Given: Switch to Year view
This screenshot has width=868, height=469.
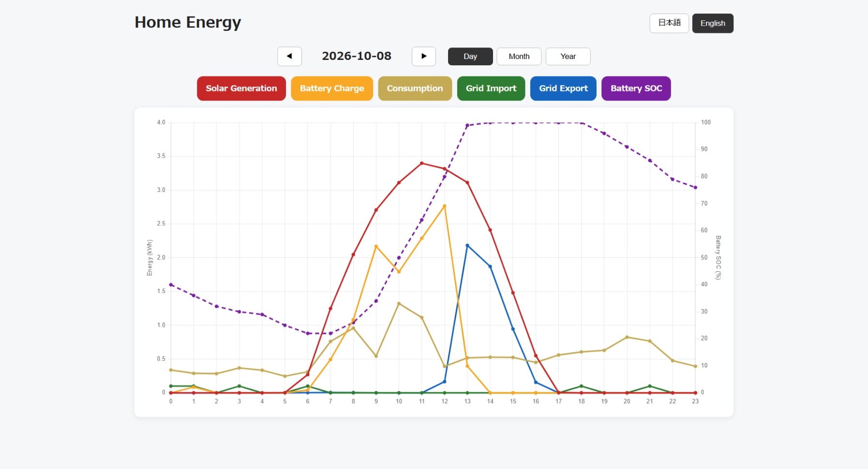Looking at the screenshot, I should pyautogui.click(x=568, y=57).
